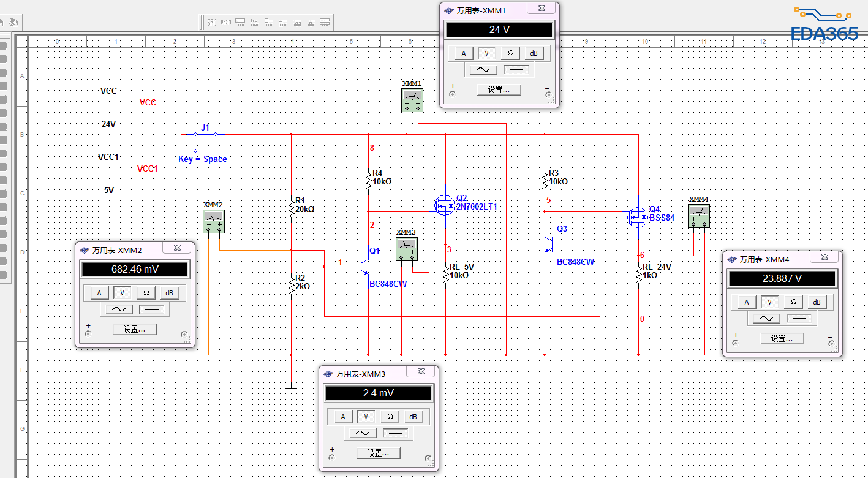Click the XMM4 voltage reading display

[x=782, y=278]
